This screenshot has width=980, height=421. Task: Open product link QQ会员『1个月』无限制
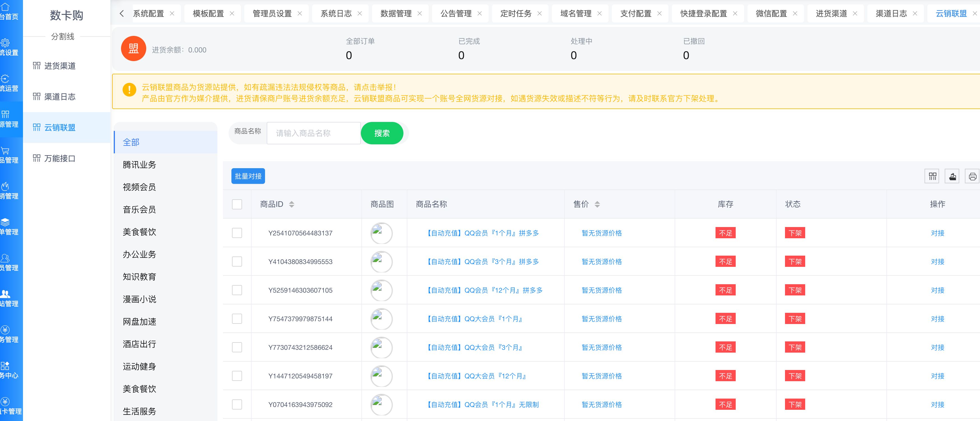pyautogui.click(x=482, y=404)
